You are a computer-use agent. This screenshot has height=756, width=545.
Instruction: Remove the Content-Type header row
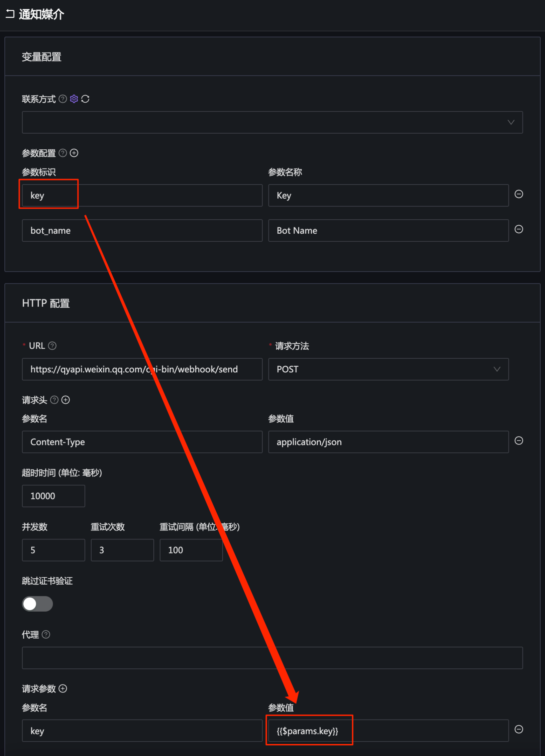point(519,441)
